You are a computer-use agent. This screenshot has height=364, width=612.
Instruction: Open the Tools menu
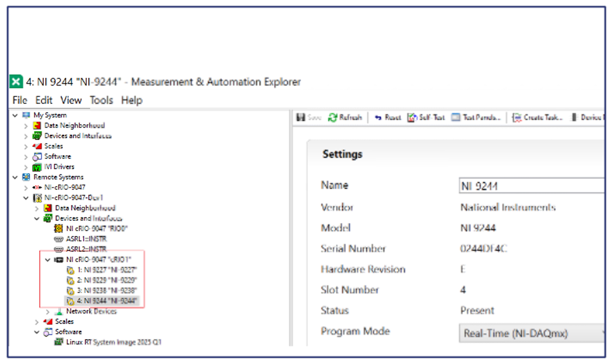point(101,100)
